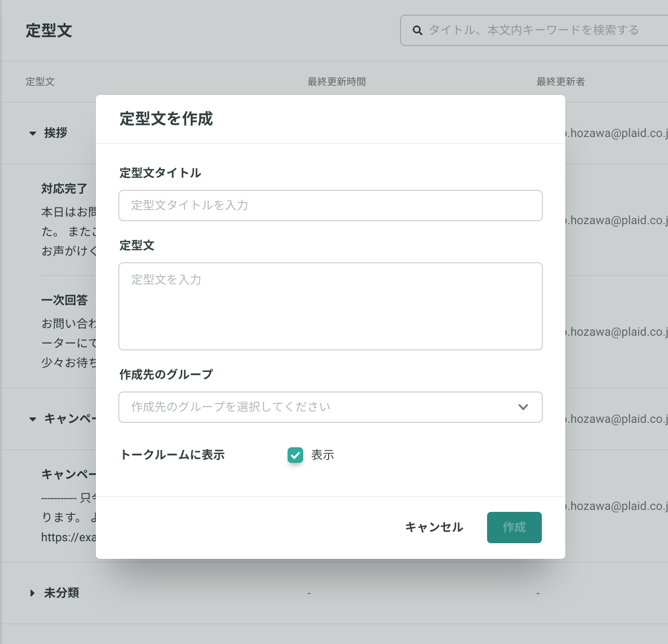Screen dimensions: 668x644
Task: Click the chevron arrow in group dropdown
Action: point(523,407)
